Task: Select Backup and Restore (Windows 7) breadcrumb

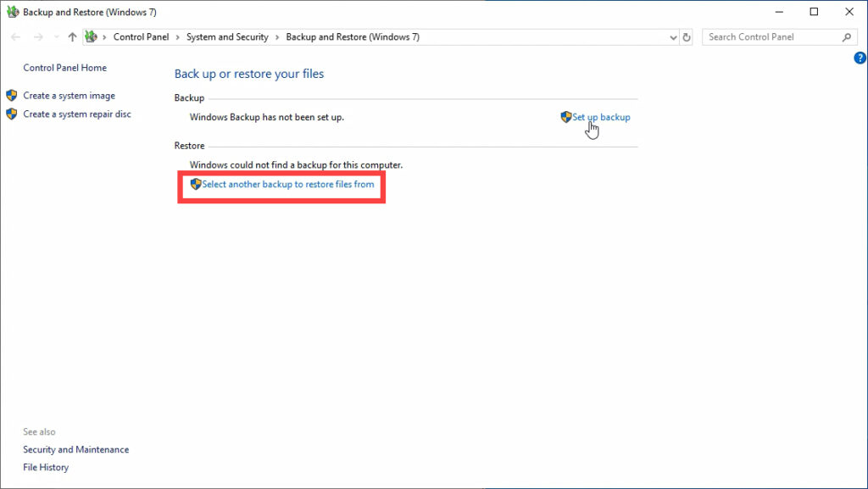Action: 353,37
